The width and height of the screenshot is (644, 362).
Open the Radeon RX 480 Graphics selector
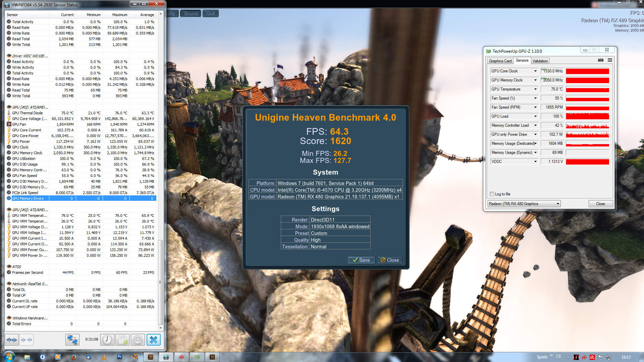pyautogui.click(x=524, y=204)
